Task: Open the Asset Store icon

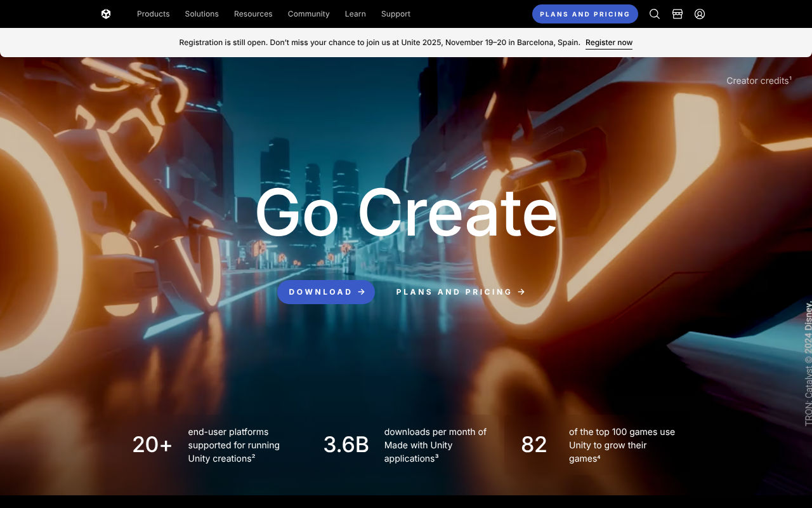Action: [x=677, y=13]
